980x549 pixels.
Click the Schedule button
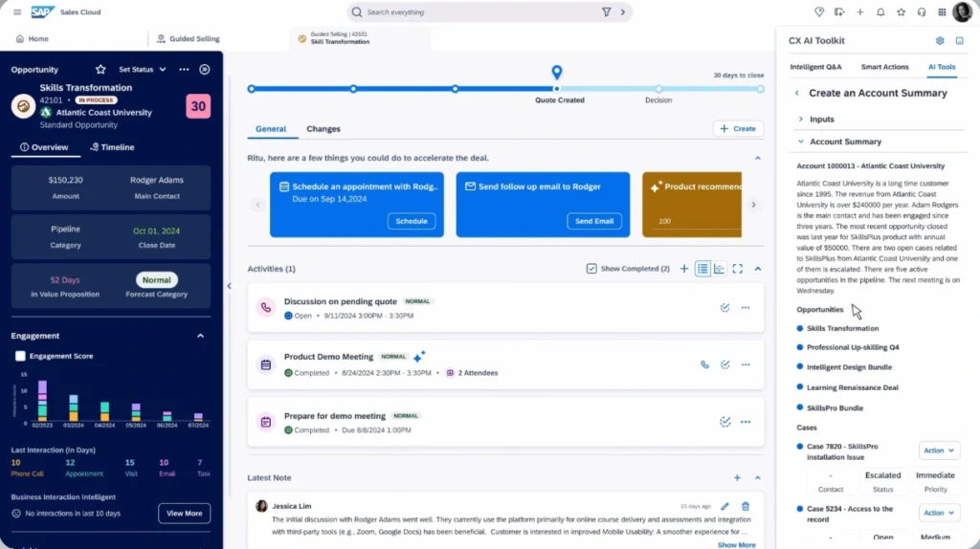[412, 221]
